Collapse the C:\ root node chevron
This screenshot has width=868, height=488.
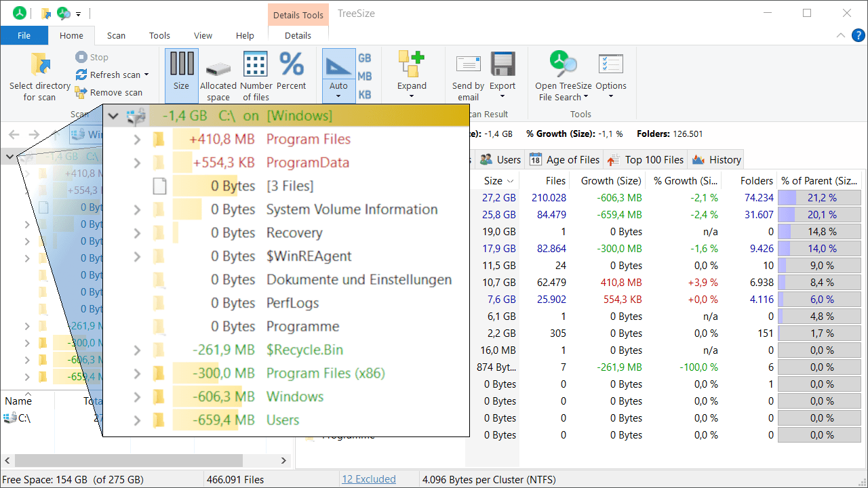tap(113, 116)
